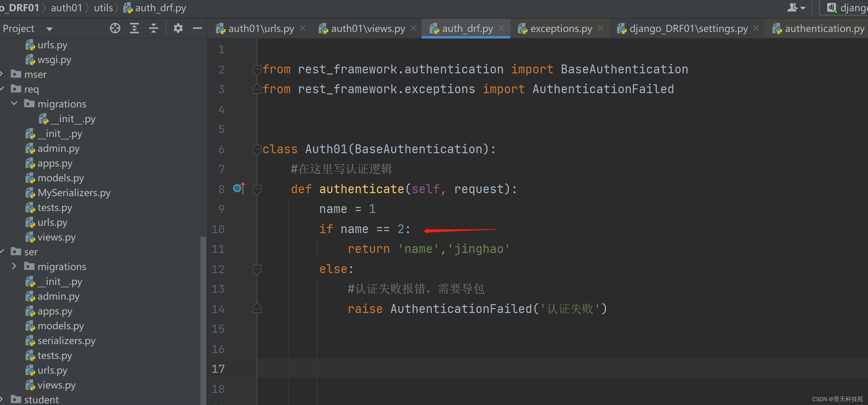The height and width of the screenshot is (405, 868).
Task: Click the python file icon of wsgi.py
Action: tap(30, 60)
